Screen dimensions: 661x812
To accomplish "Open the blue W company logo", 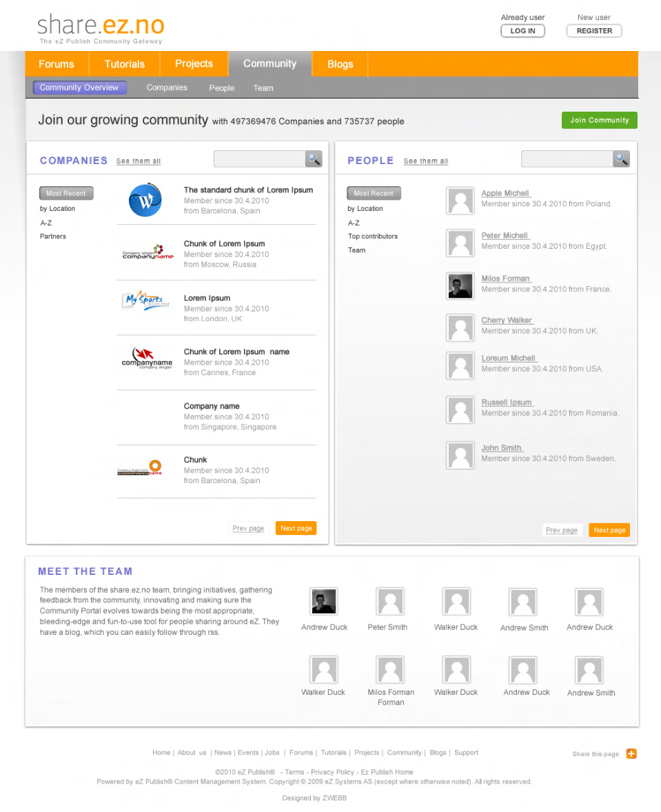I will (145, 201).
